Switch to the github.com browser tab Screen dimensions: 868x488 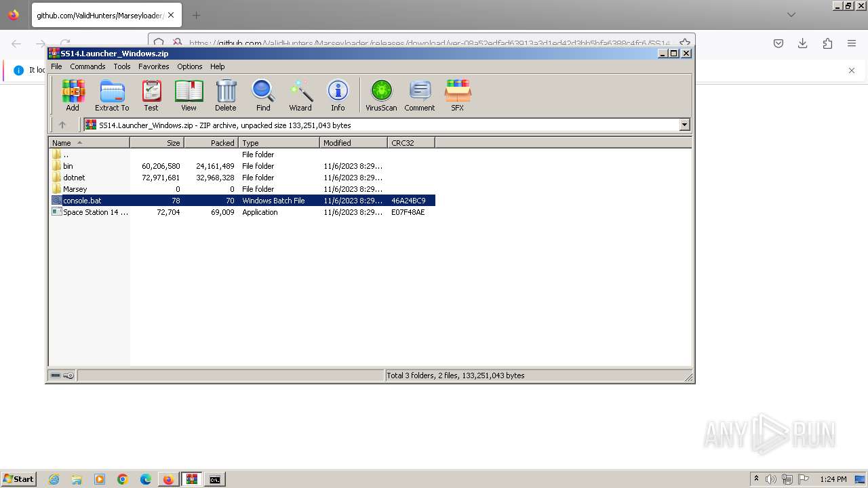(x=99, y=15)
